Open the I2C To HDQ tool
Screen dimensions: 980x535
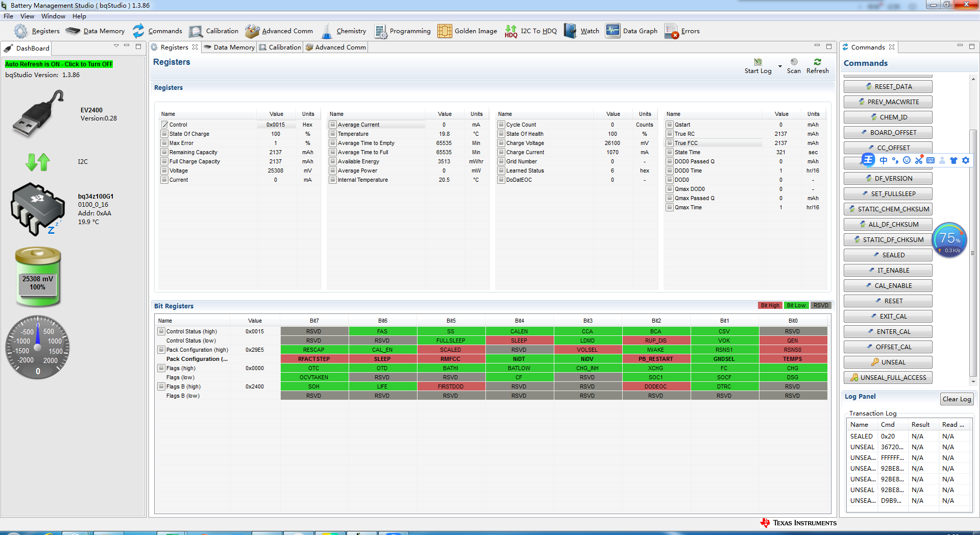pos(531,31)
